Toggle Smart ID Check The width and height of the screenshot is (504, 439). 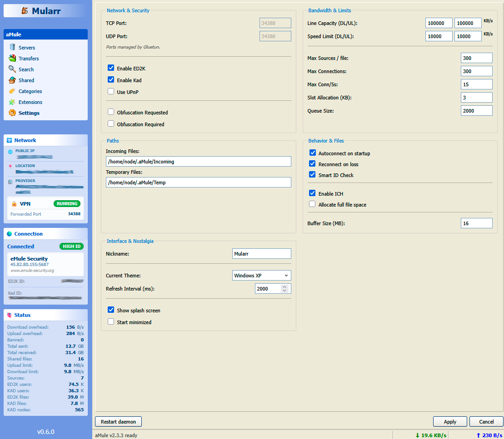point(312,175)
